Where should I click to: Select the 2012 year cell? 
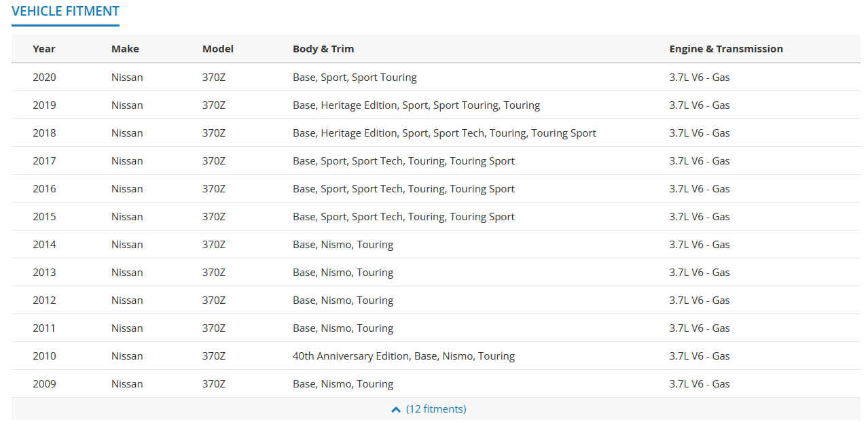pos(44,300)
